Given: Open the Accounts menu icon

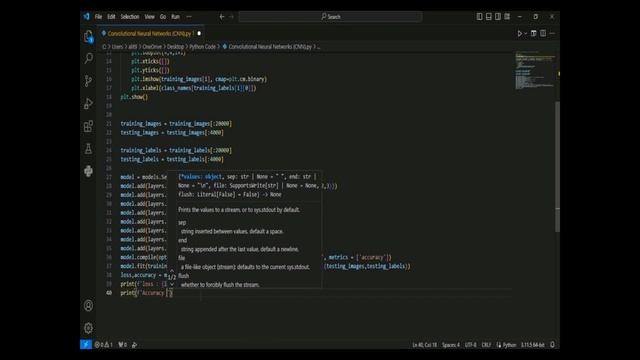Looking at the screenshot, I should pos(88,306).
